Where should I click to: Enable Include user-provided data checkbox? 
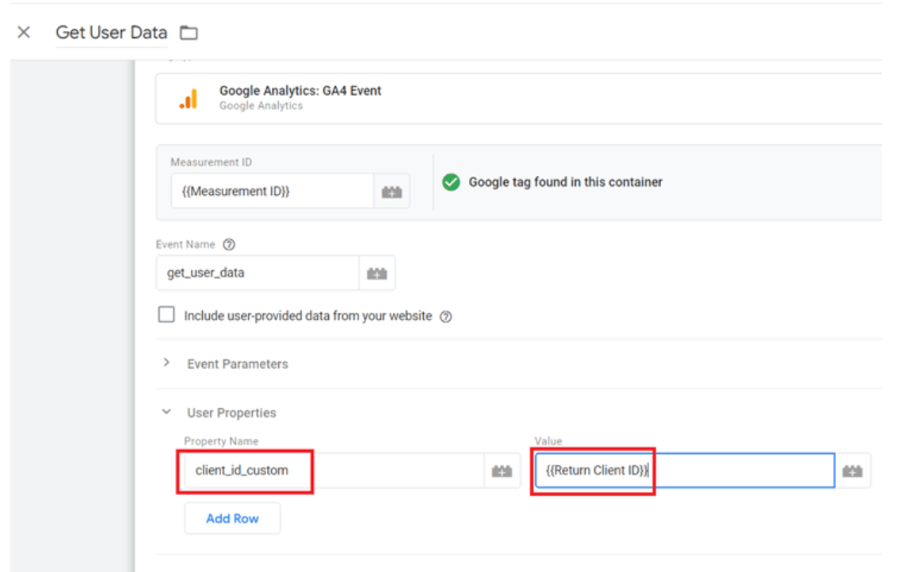click(x=166, y=315)
